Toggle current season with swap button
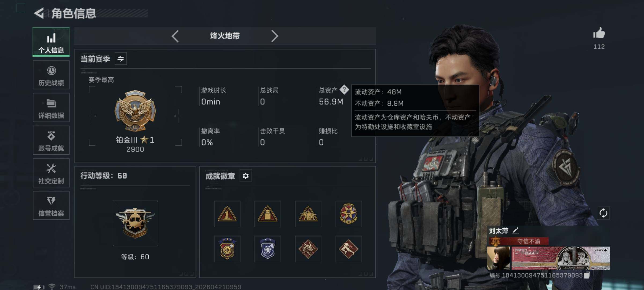This screenshot has height=290, width=644. pos(121,59)
